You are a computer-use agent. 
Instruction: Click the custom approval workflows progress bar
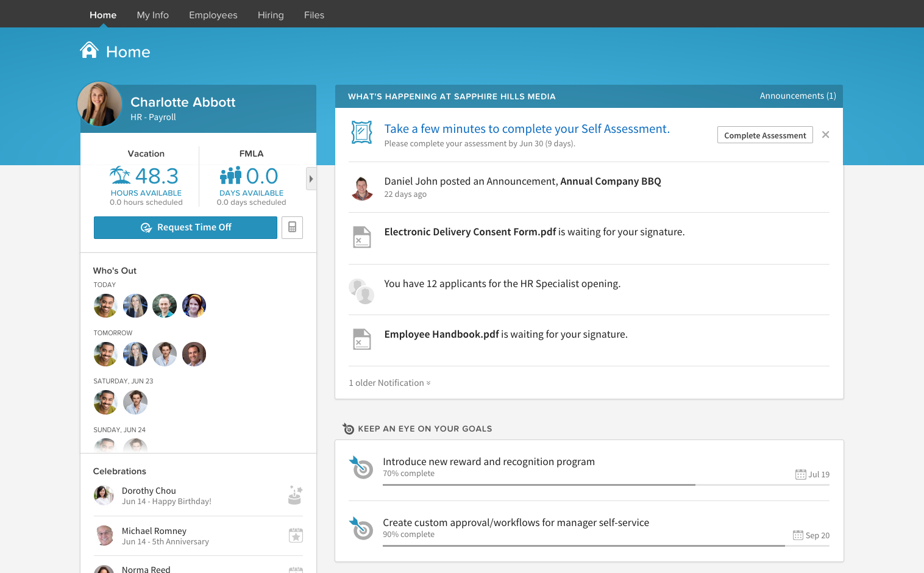606,546
